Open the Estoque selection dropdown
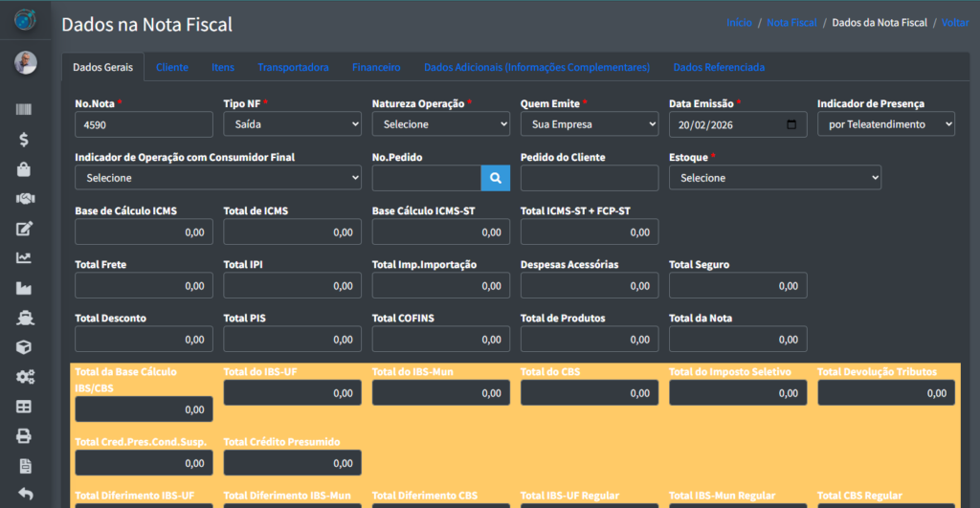This screenshot has width=980, height=508. coord(774,178)
